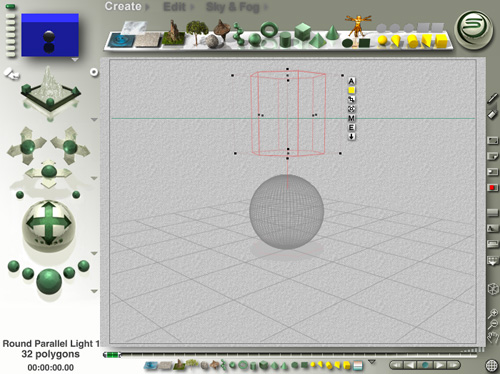This screenshot has height=374, width=500.
Task: Open the nano preview options triangle
Action: 75,60
